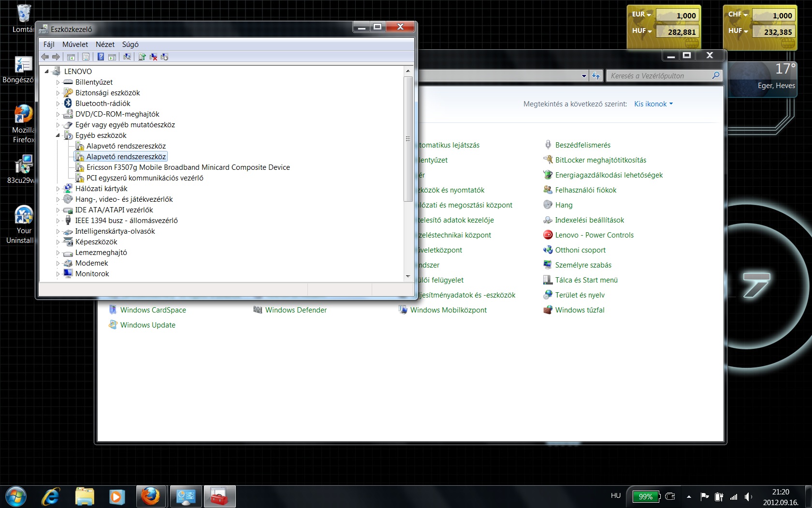Click the blue Help question mark icon

[101, 57]
